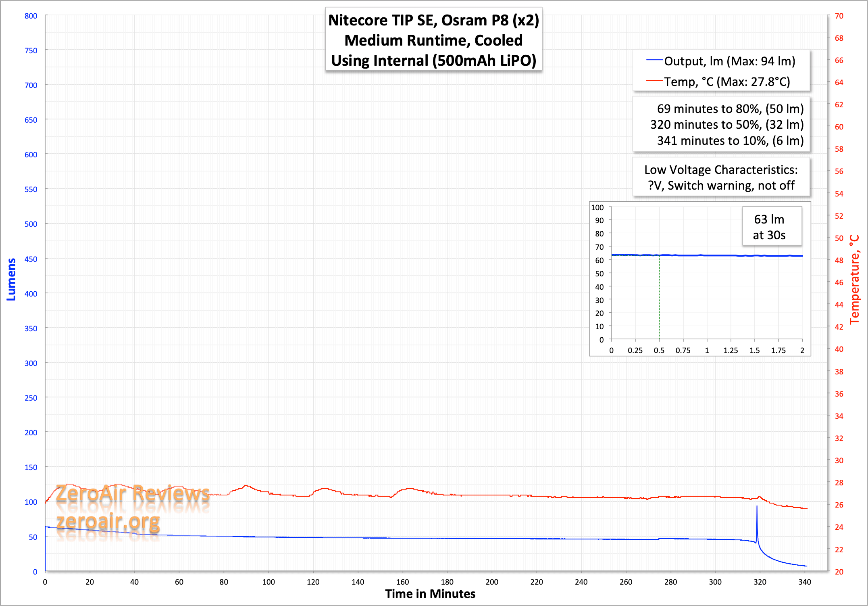
Task: Click the Time in Minutes axis title
Action: pyautogui.click(x=430, y=593)
